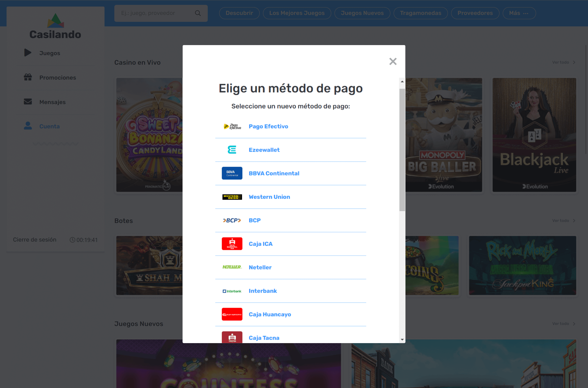Select the Western Union payment icon
This screenshot has width=588, height=388.
pyautogui.click(x=232, y=197)
